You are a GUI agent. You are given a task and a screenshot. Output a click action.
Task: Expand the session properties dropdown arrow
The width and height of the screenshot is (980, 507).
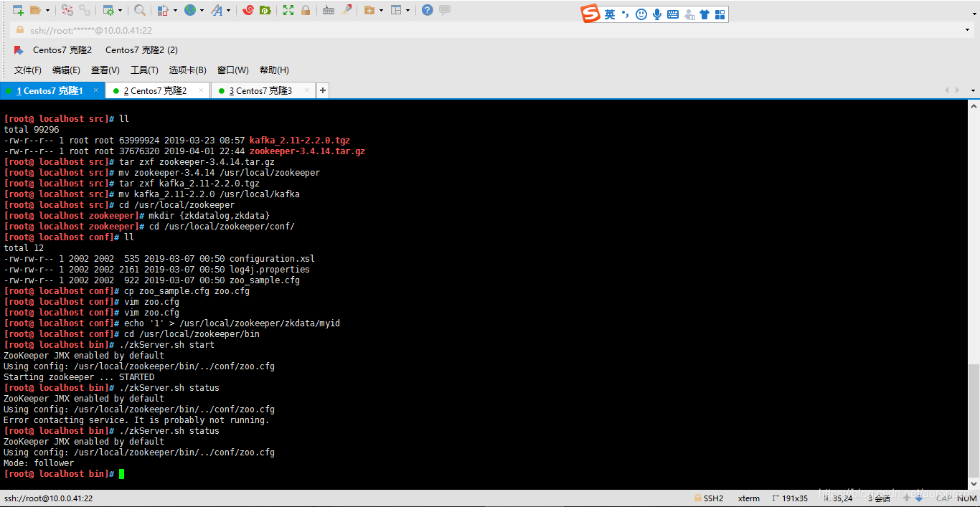point(121,10)
